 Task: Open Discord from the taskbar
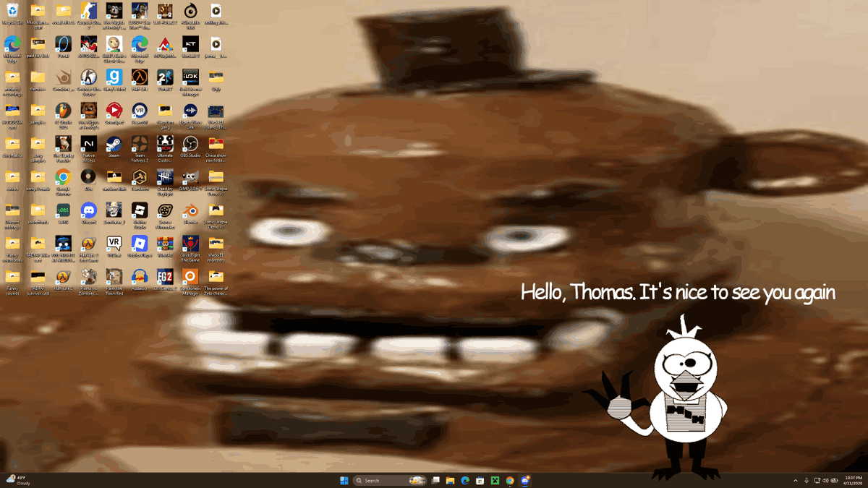[x=525, y=480]
